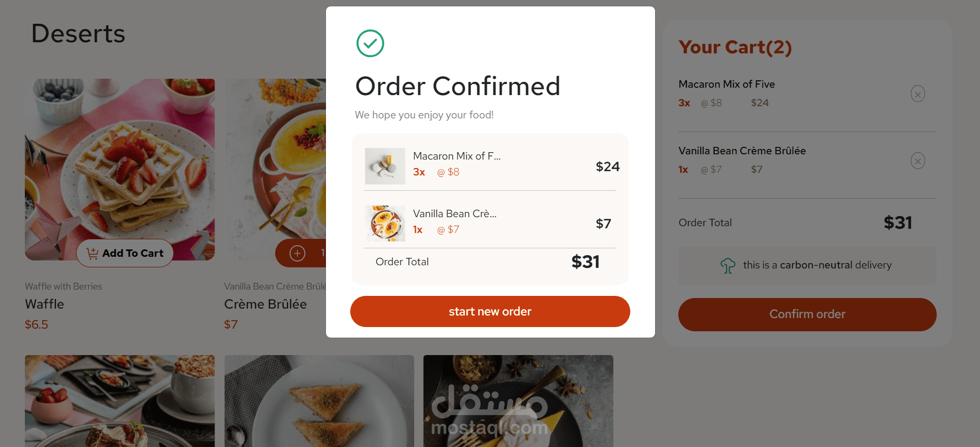Click the Vanilla Bean Crème thumbnail in summary
Screen dimensions: 980x447
(385, 224)
